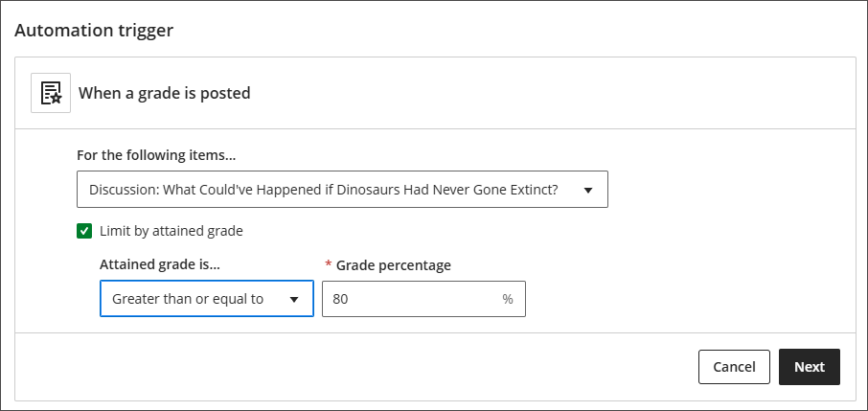Click the "Limit by attained grade" label

[x=171, y=231]
